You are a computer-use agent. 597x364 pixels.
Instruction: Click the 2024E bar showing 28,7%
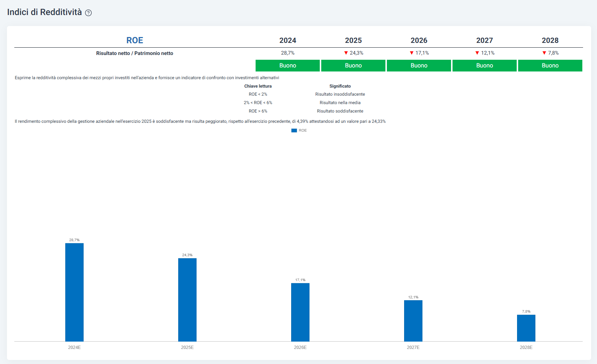tap(74, 293)
